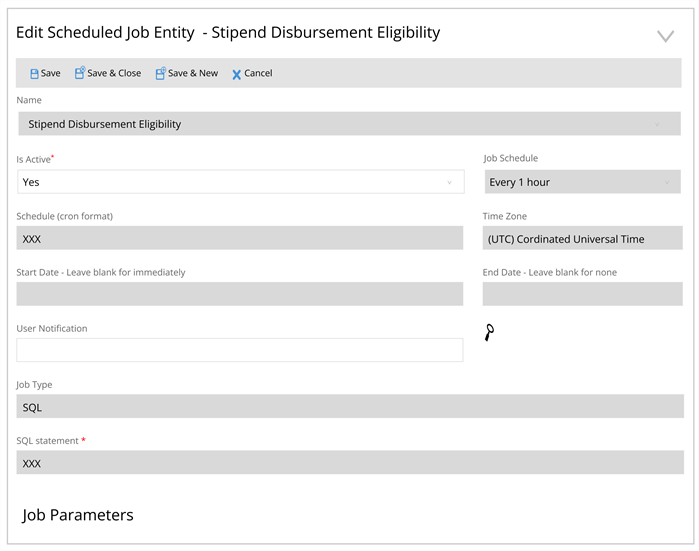The image size is (699, 551).
Task: Select the Time Zone field
Action: point(582,238)
